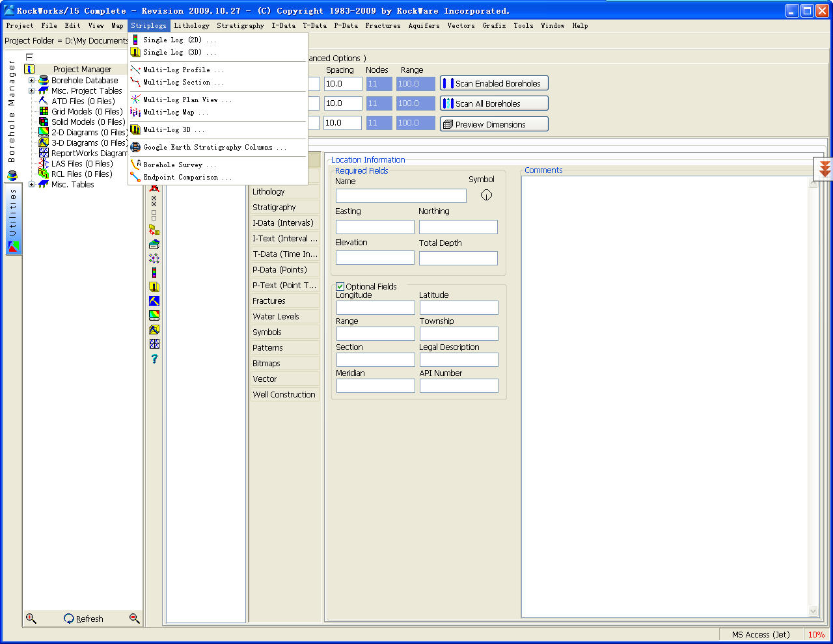Viewport: 833px width, 644px height.
Task: Click Preview Dimensions button
Action: pos(494,124)
